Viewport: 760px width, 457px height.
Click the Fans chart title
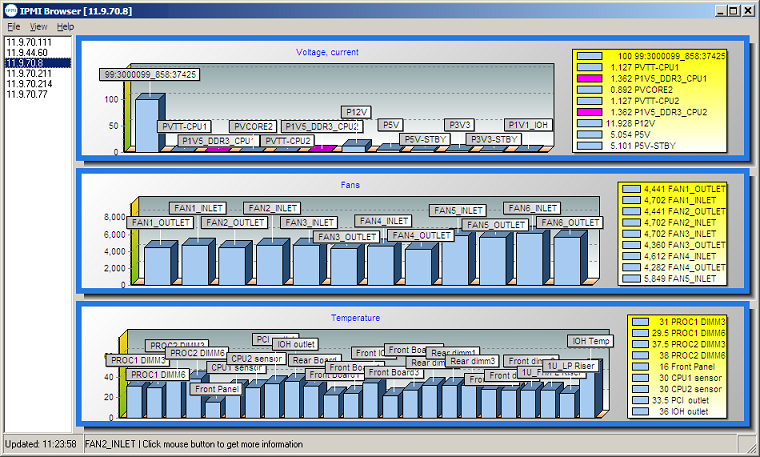point(350,185)
